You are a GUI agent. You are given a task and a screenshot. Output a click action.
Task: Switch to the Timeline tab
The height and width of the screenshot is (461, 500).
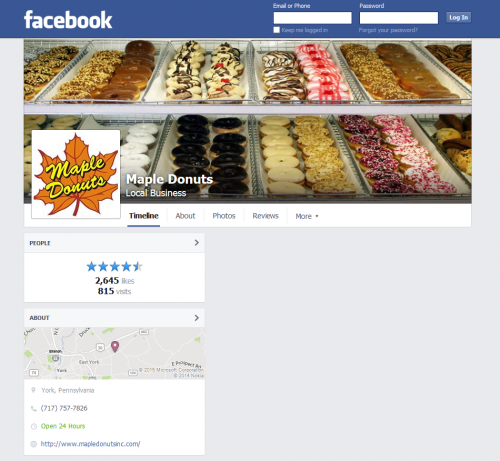pyautogui.click(x=144, y=216)
